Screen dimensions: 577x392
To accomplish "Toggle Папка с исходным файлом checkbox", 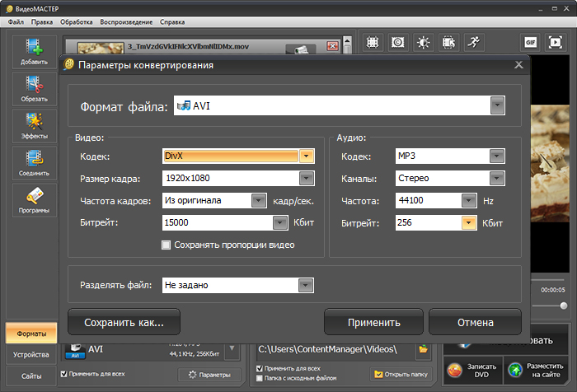I will point(260,378).
